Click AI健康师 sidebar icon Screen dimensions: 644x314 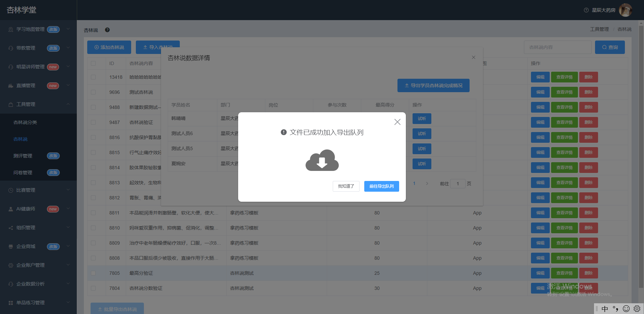[11, 209]
